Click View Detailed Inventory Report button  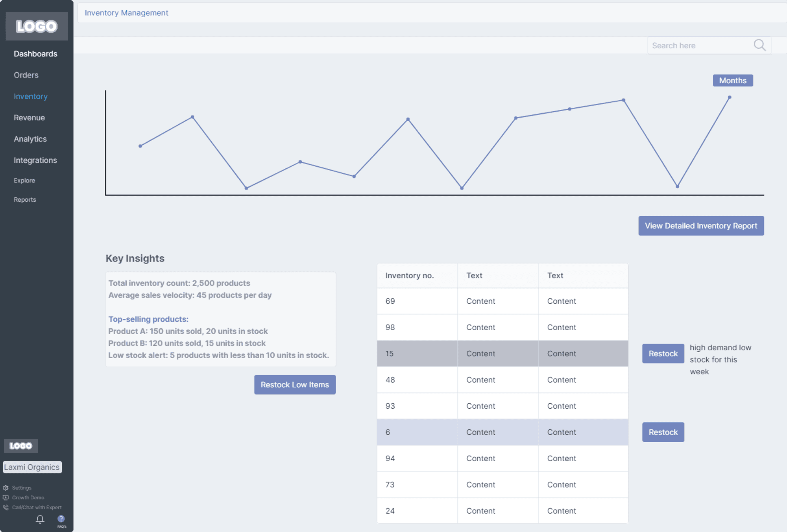point(701,226)
